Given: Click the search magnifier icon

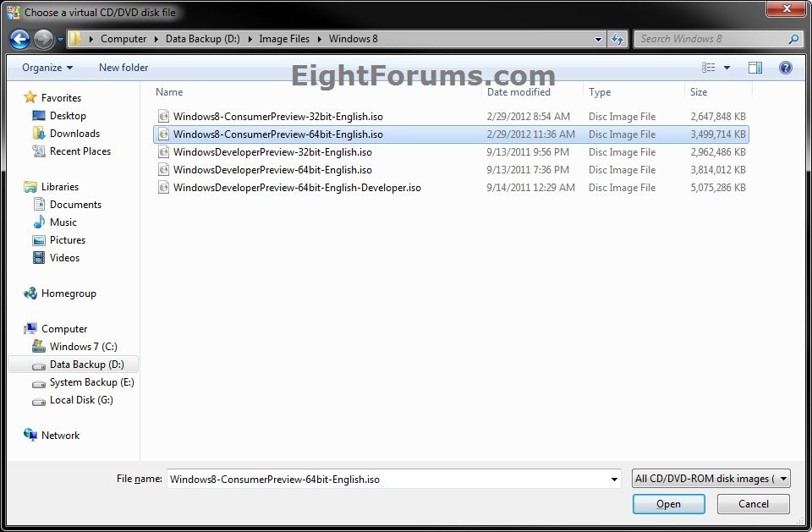Looking at the screenshot, I should 793,39.
